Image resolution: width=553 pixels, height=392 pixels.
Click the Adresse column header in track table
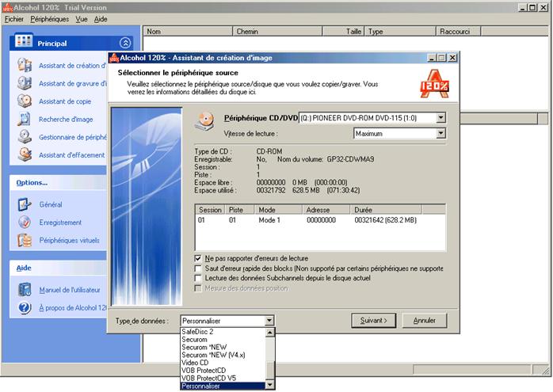(x=326, y=210)
